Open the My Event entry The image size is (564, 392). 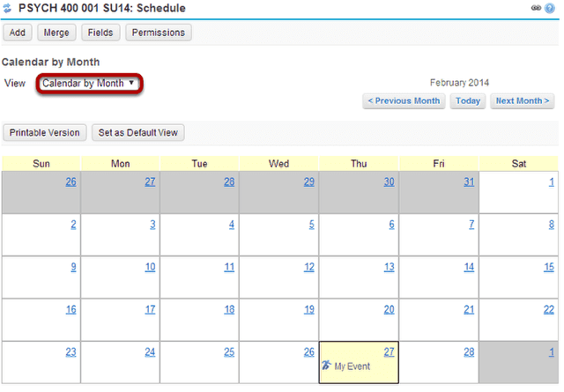[x=352, y=366]
